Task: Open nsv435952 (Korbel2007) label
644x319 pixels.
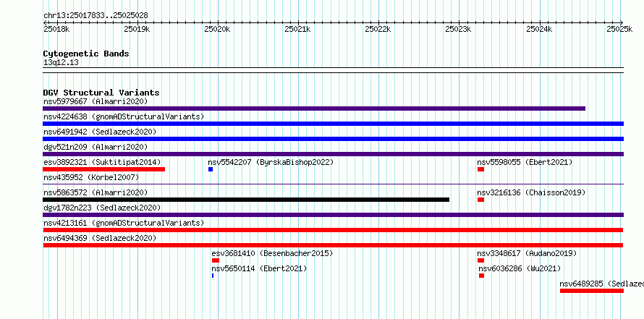Action: 91,177
